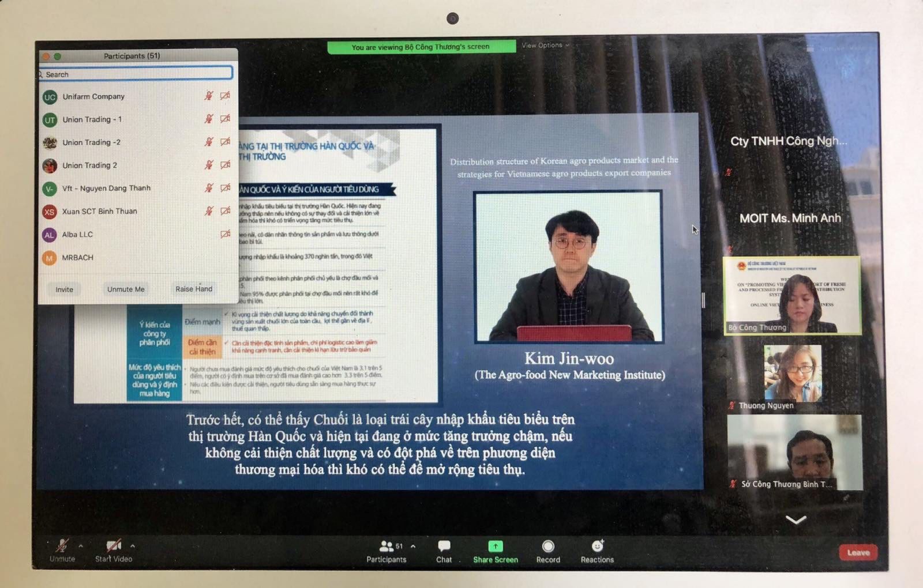The height and width of the screenshot is (588, 923).
Task: Toggle video icon for Union Trading - 1
Action: coord(225,119)
